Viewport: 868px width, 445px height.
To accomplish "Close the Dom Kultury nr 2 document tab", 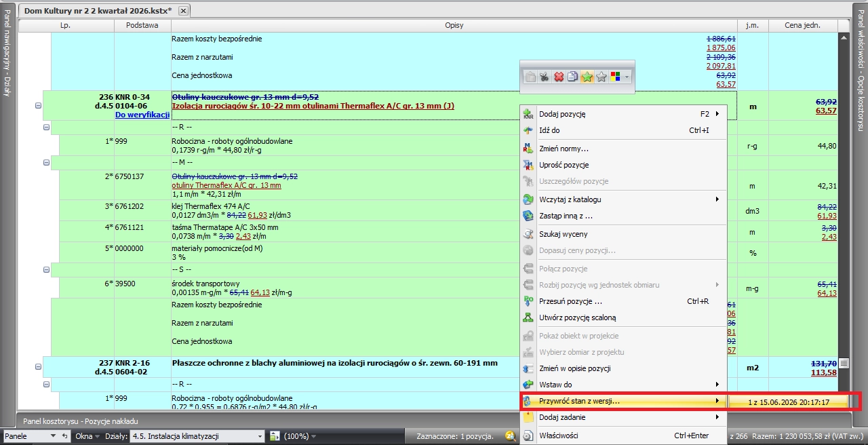I will [x=183, y=10].
